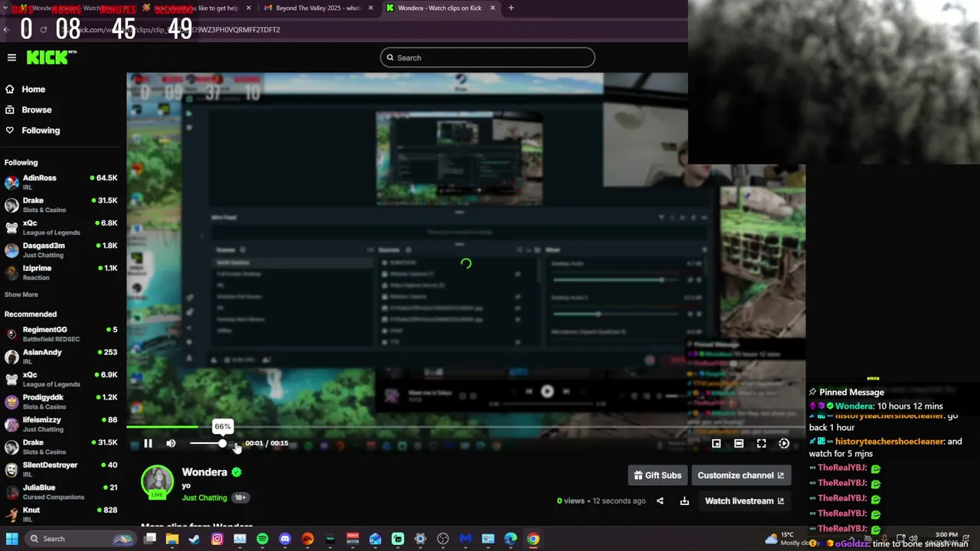Screen dimensions: 980x551
Task: Open Wondera channel name link
Action: 204,472
